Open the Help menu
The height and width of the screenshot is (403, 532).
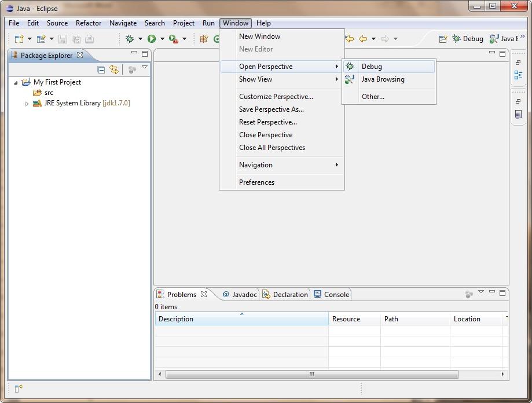click(263, 23)
